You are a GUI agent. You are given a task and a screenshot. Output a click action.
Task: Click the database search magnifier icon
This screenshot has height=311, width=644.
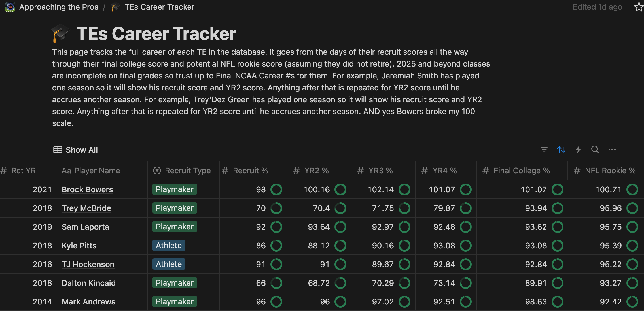click(595, 150)
